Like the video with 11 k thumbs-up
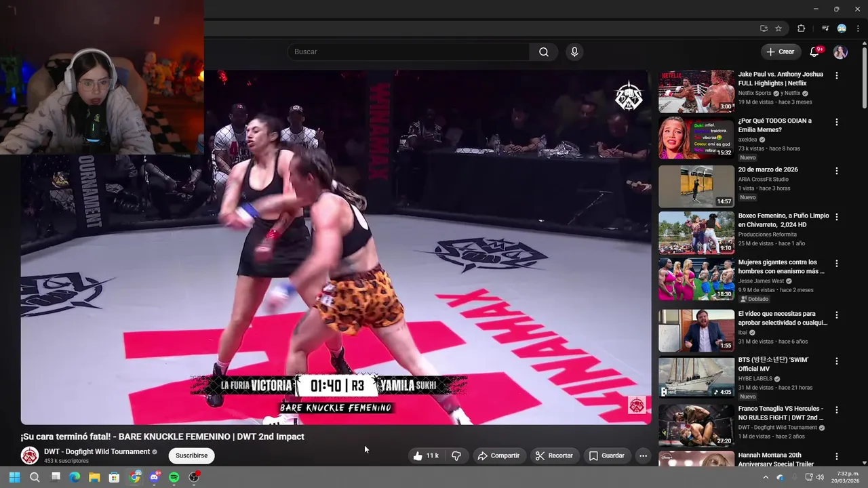868x488 pixels. [426, 455]
